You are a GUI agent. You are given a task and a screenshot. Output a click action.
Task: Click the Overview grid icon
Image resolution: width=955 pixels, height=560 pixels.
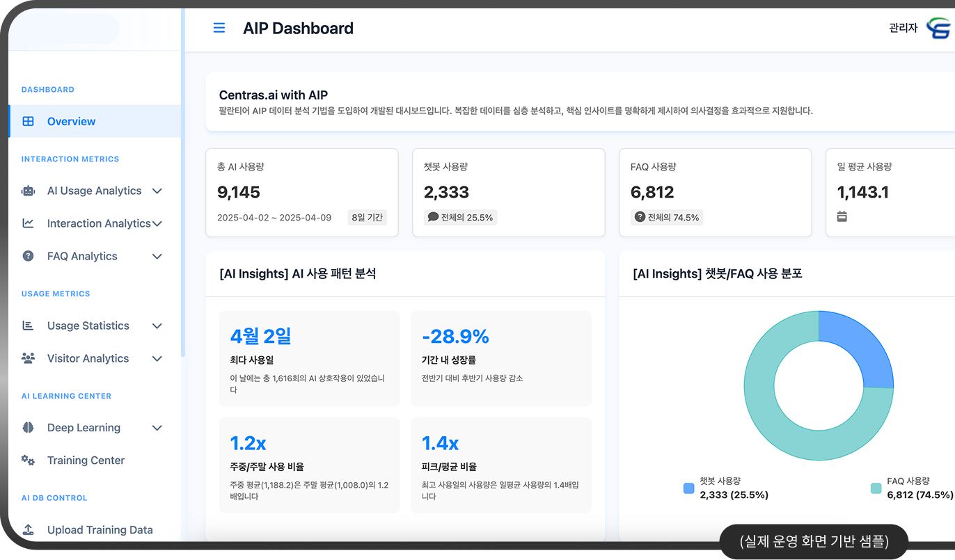(x=28, y=121)
